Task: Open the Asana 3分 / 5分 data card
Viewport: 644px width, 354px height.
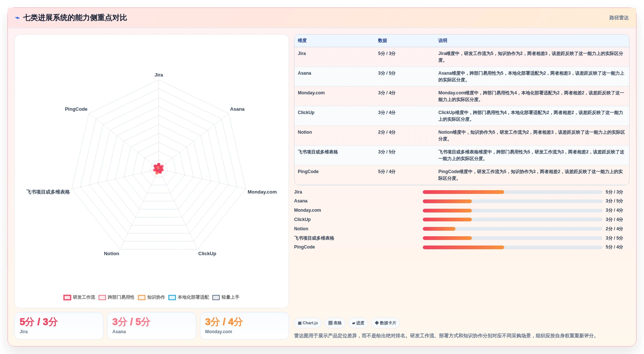Action: (151, 326)
